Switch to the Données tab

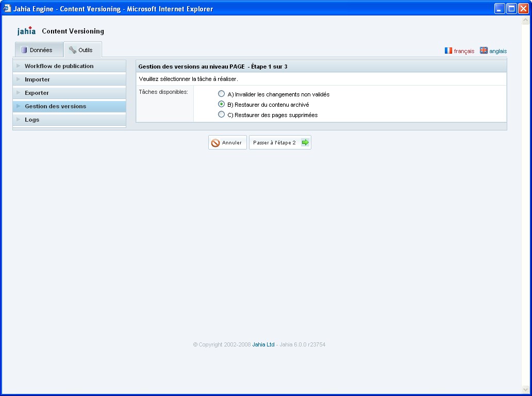(39, 50)
